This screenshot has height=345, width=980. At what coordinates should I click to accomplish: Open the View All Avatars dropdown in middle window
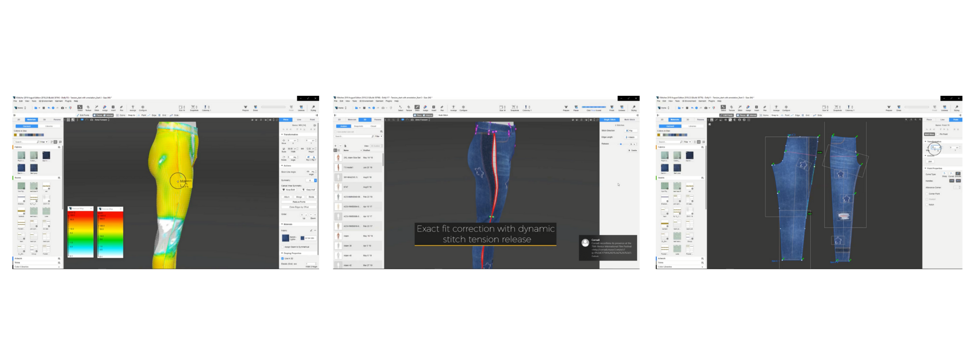pos(377,146)
